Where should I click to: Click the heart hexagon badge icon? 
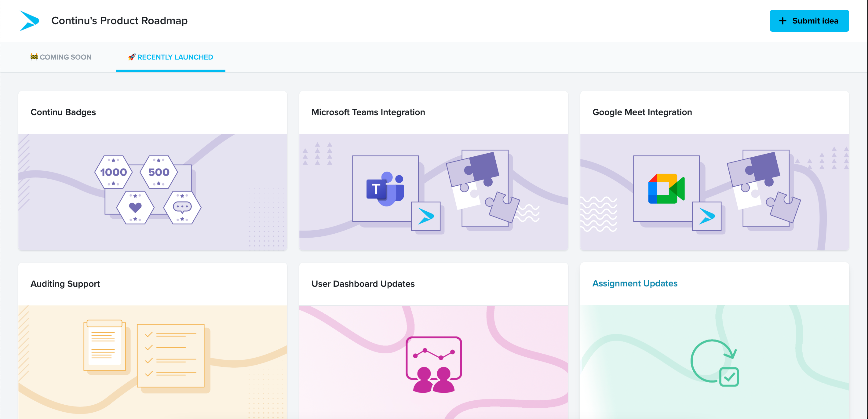pos(135,207)
